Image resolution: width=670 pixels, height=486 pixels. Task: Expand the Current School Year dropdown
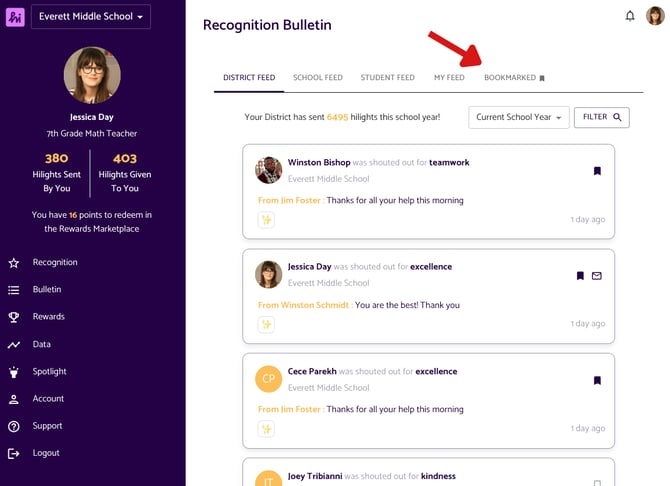click(519, 117)
